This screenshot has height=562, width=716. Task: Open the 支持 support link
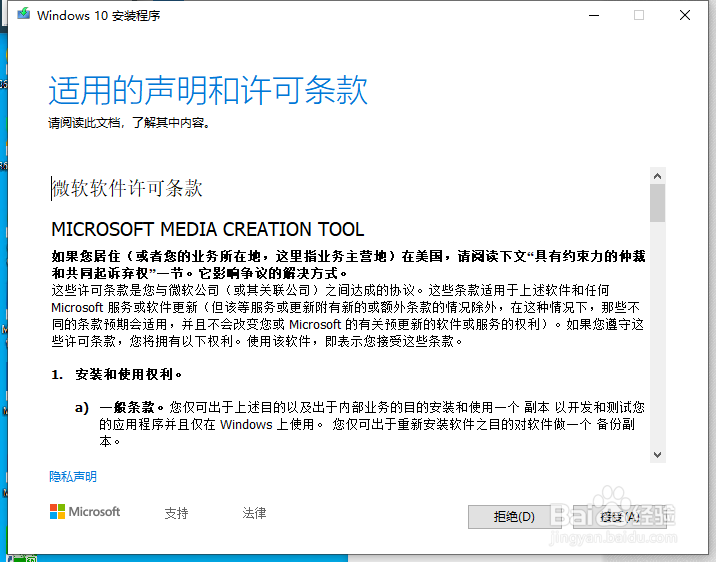(176, 513)
